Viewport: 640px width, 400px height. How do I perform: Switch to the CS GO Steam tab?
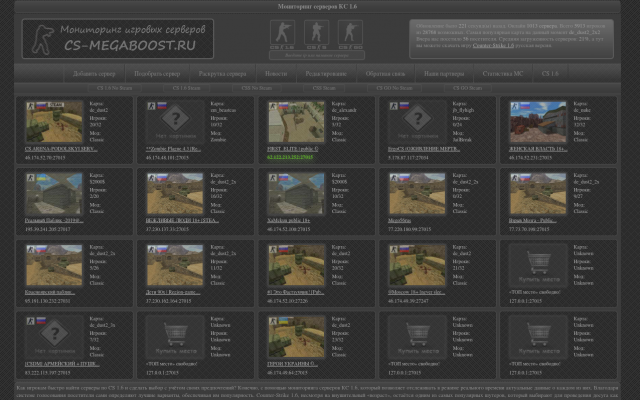(x=467, y=88)
